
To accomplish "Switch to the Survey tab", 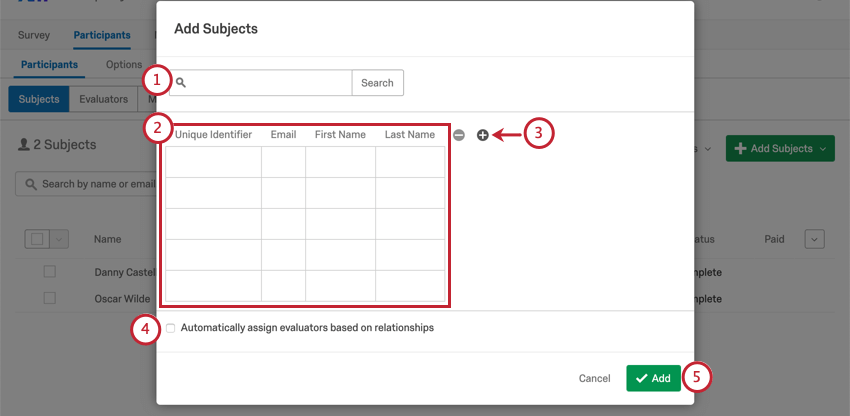I will pos(34,36).
